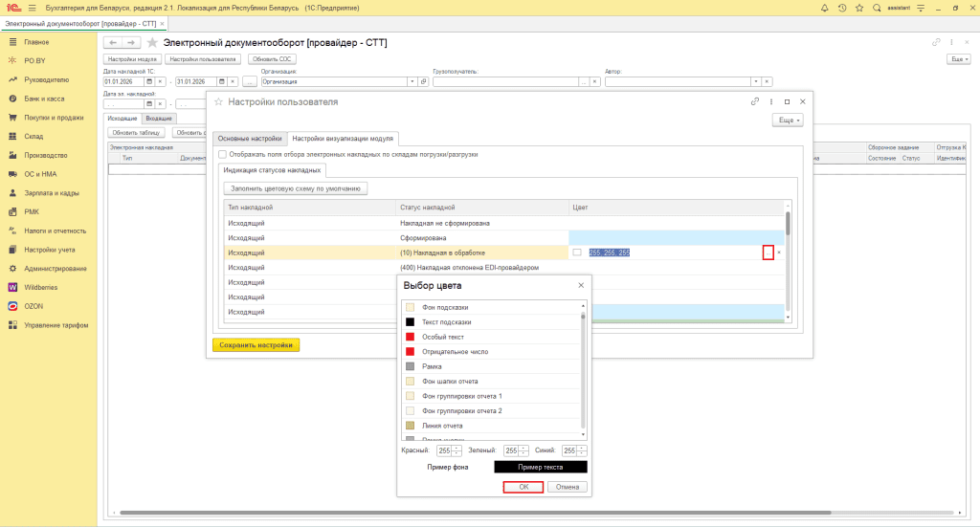Image resolution: width=980 pixels, height=527 pixels.
Task: Click the Сохранить настройки button
Action: pos(256,345)
